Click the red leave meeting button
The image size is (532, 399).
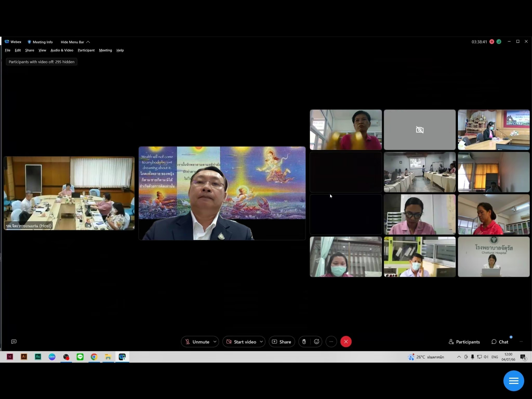[x=346, y=342]
